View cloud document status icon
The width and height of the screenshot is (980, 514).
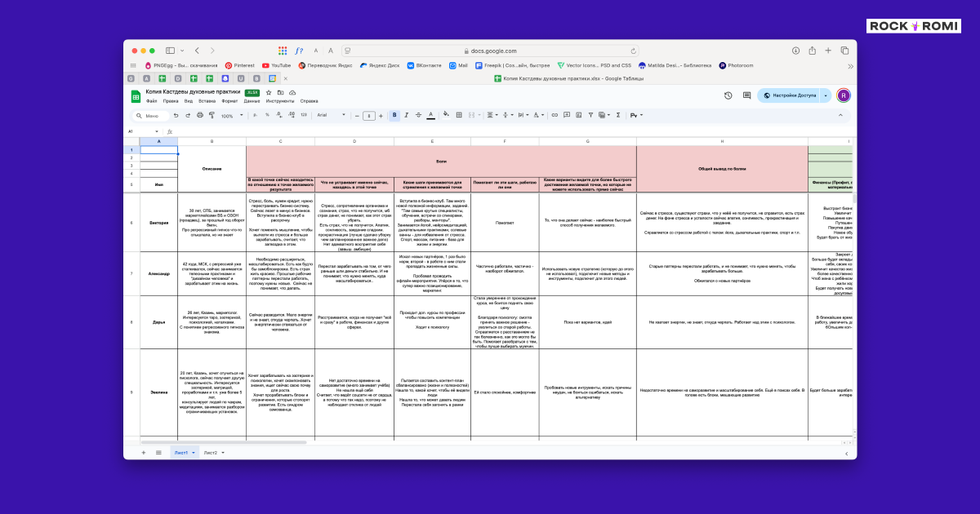pyautogui.click(x=292, y=92)
